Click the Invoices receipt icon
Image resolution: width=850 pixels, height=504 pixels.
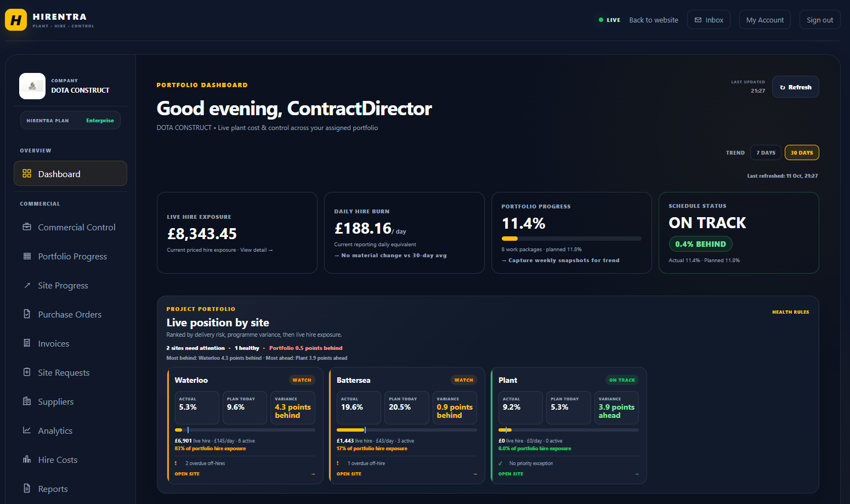[27, 343]
